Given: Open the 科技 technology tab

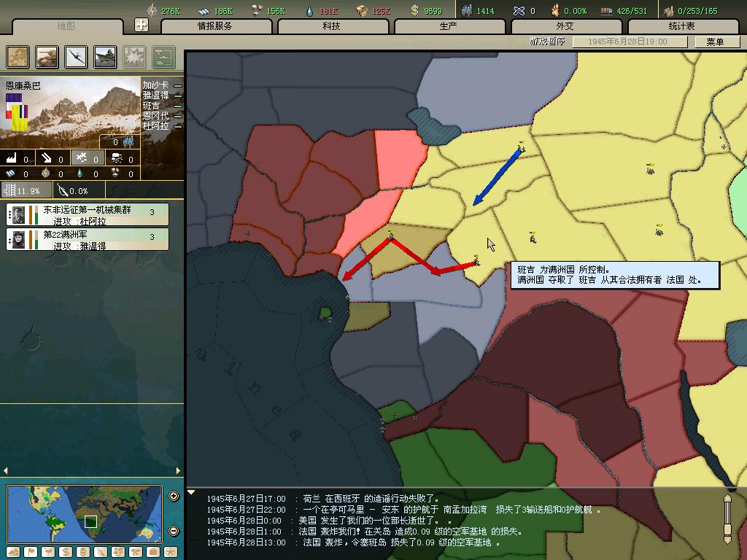Looking at the screenshot, I should tap(331, 26).
